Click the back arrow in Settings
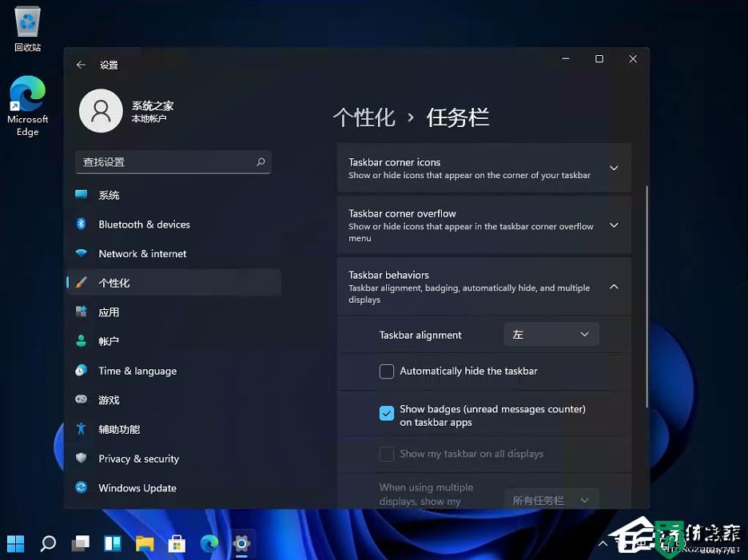Image resolution: width=748 pixels, height=560 pixels. pyautogui.click(x=81, y=65)
